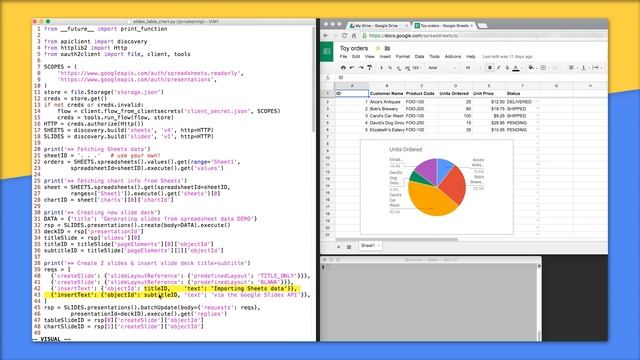
Task: Select the DELIVERED status cell
Action: coord(522,102)
